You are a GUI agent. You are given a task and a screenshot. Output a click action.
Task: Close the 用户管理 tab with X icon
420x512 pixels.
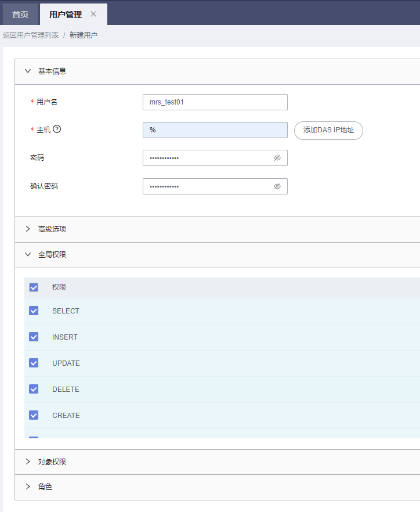tap(93, 14)
